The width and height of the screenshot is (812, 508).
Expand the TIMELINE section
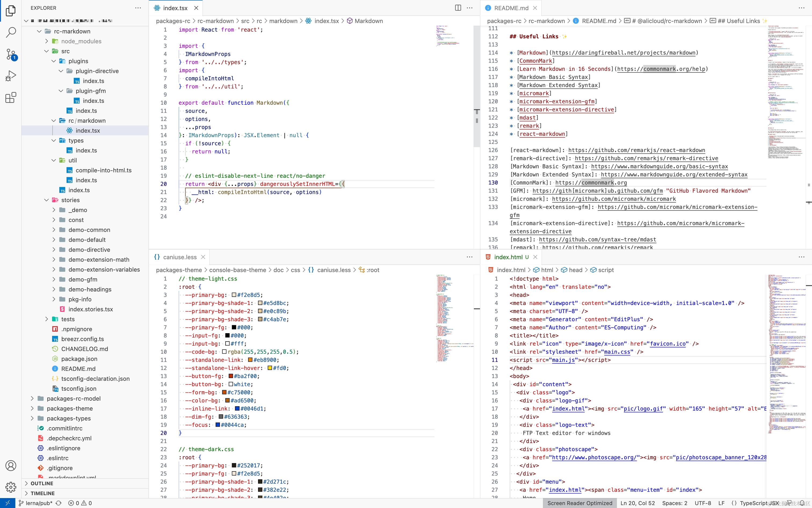click(x=42, y=493)
